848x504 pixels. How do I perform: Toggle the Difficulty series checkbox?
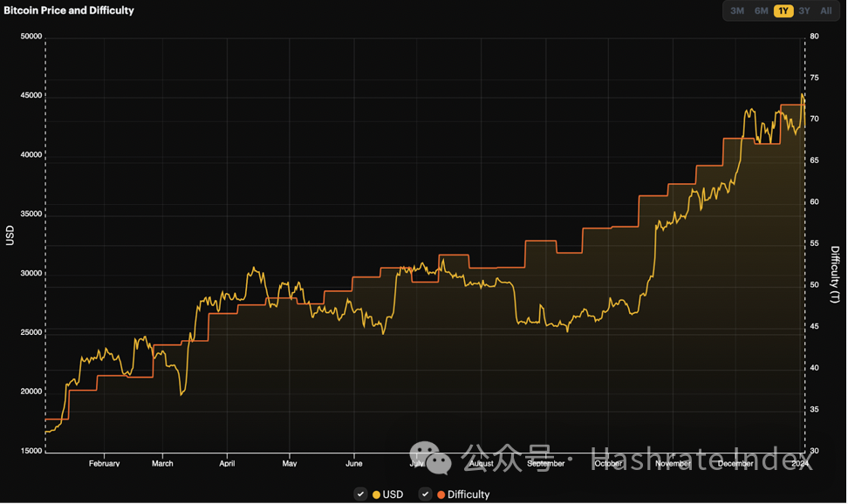(425, 494)
